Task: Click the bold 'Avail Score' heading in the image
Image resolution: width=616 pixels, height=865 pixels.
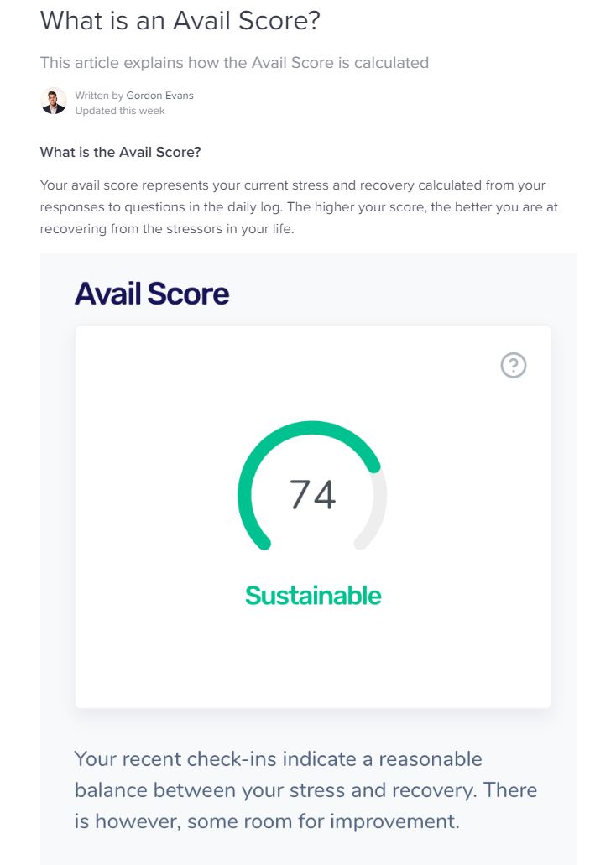Action: point(152,293)
